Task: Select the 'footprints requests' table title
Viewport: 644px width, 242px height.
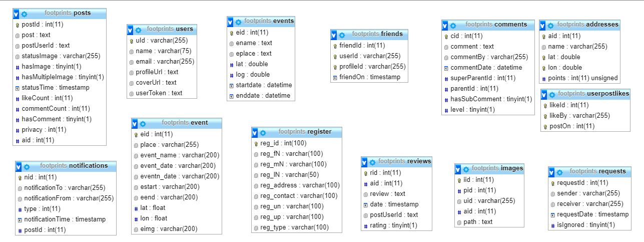Action: click(597, 171)
